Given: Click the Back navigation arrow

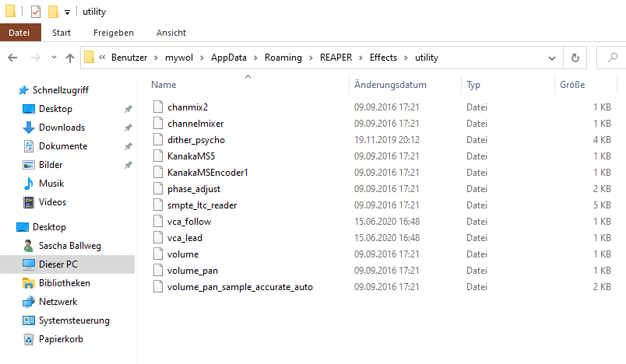Looking at the screenshot, I should [x=12, y=58].
